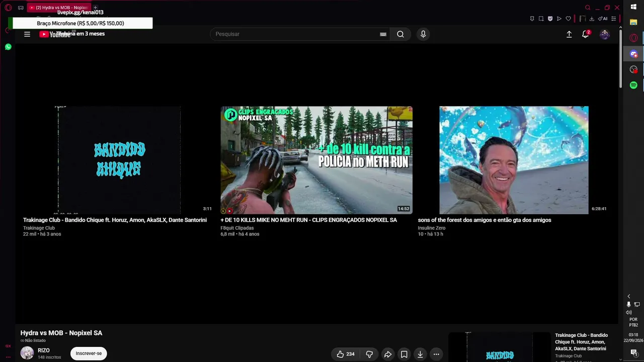Open Opera main menu logo
This screenshot has width=644, height=362.
pos(8,8)
